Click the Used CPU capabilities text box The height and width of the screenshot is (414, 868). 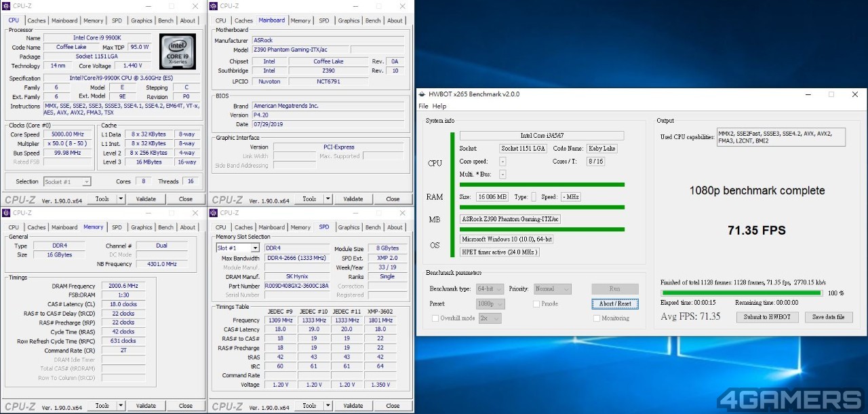781,137
